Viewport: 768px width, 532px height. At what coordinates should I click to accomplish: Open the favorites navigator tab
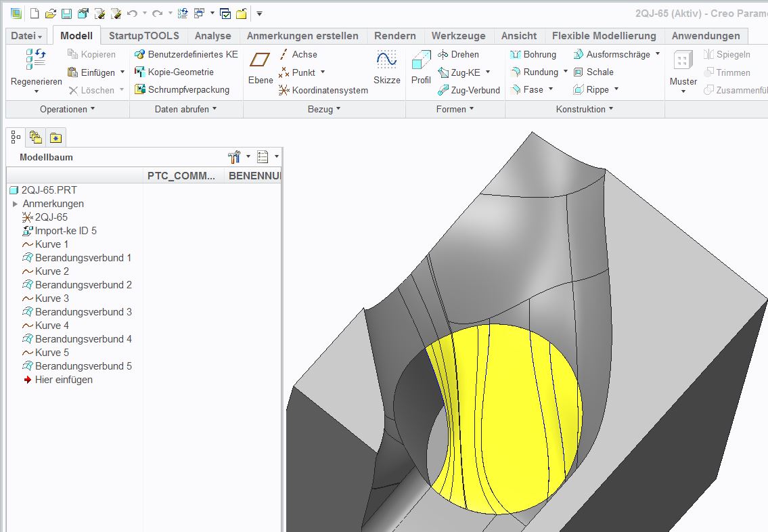[56, 137]
